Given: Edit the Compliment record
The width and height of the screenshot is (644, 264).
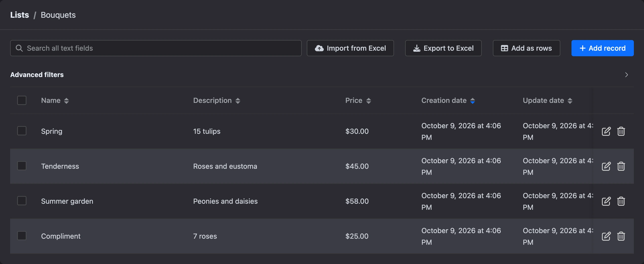Looking at the screenshot, I should point(606,236).
